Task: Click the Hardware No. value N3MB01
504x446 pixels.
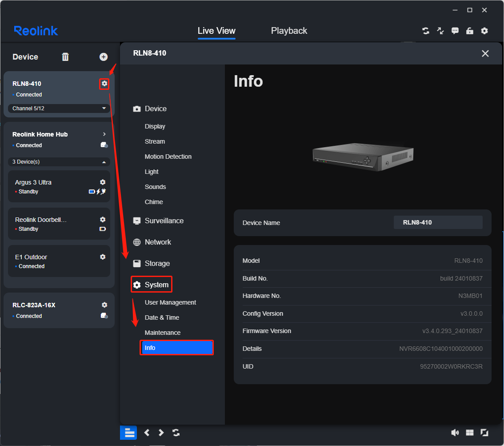Action: [471, 296]
